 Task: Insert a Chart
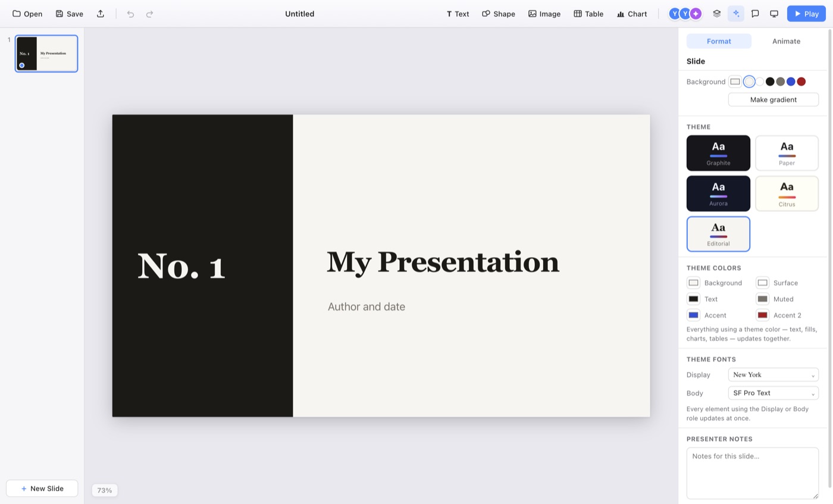pos(632,14)
